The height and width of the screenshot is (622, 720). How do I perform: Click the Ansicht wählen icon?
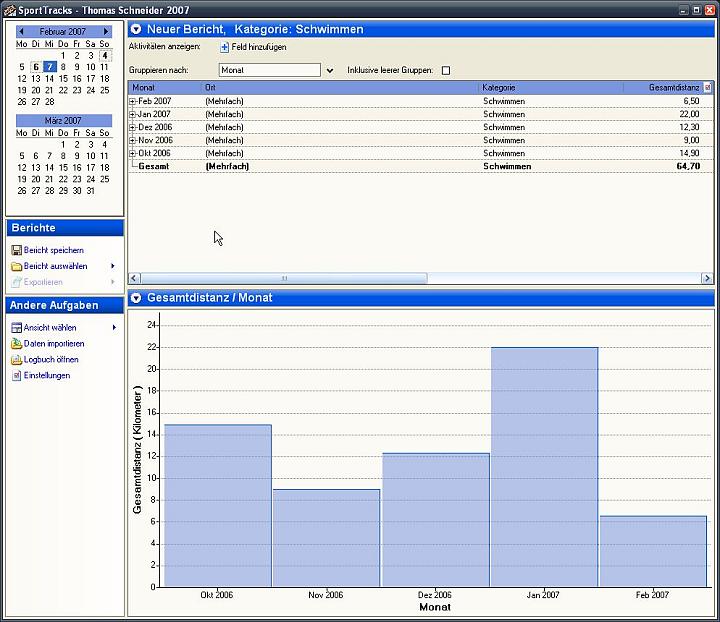pos(16,327)
